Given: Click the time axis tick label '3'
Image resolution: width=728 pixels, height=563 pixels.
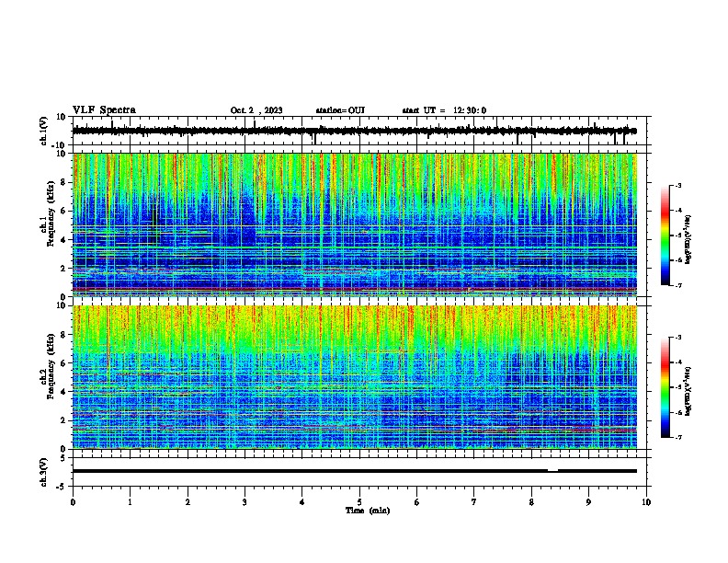Looking at the screenshot, I should pyautogui.click(x=245, y=502).
